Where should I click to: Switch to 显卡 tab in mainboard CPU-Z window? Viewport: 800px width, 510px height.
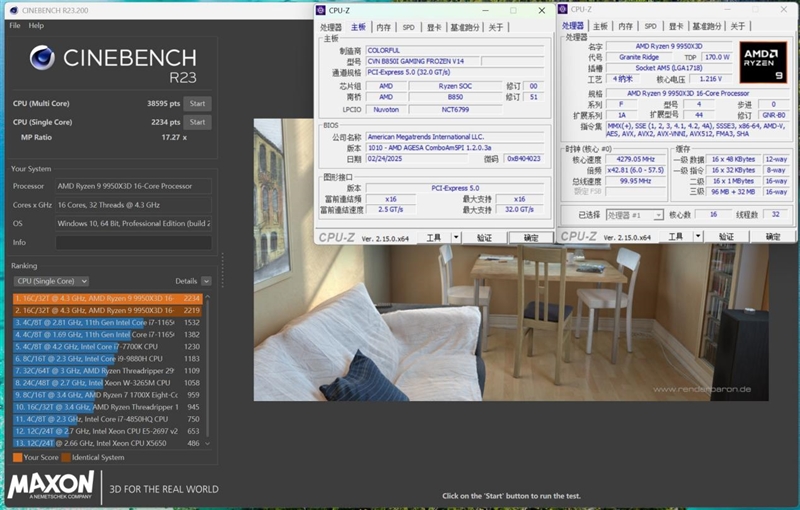tap(434, 28)
